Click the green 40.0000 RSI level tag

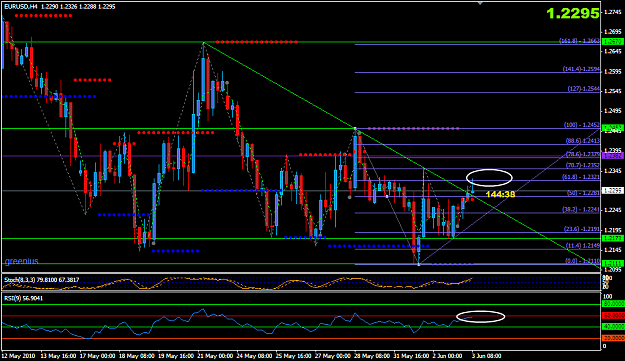tap(613, 327)
